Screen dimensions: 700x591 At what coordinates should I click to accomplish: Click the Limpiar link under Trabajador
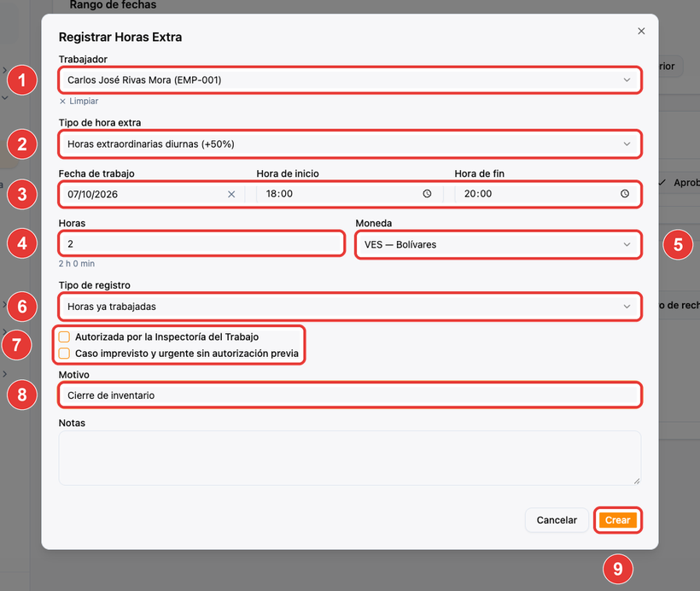coord(79,101)
